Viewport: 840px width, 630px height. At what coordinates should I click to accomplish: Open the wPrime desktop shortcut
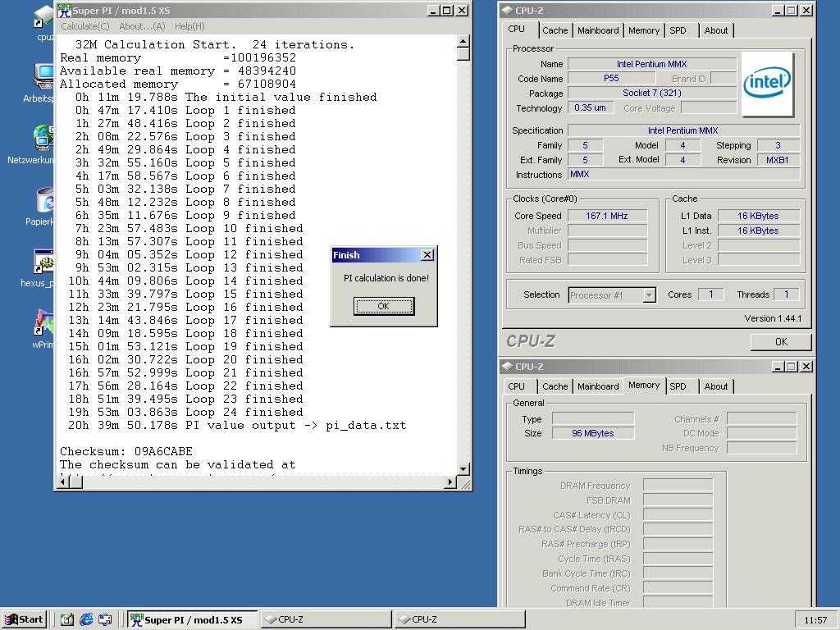[44, 329]
